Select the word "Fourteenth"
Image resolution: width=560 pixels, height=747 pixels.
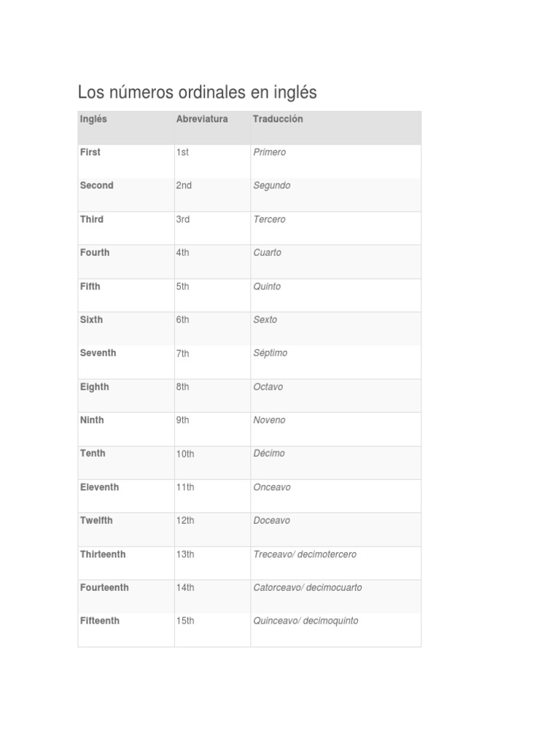[x=104, y=588]
